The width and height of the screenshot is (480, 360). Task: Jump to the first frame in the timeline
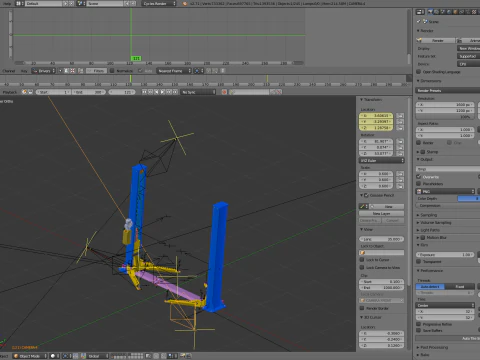point(144,92)
